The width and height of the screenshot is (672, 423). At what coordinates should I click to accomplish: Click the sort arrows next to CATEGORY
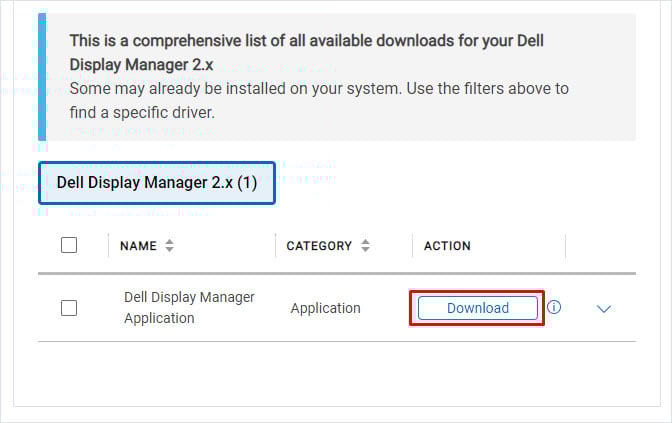(366, 246)
